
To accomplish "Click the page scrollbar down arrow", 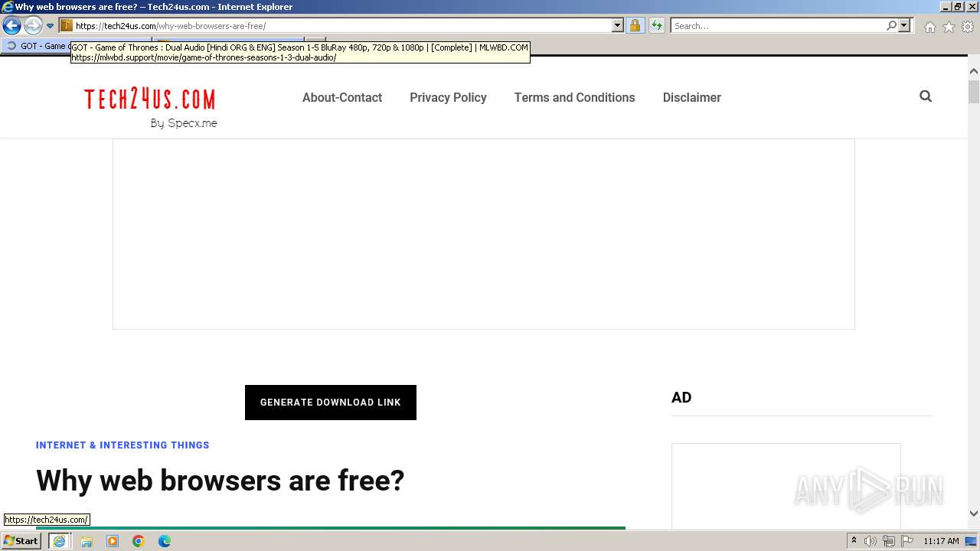I will pyautogui.click(x=974, y=514).
